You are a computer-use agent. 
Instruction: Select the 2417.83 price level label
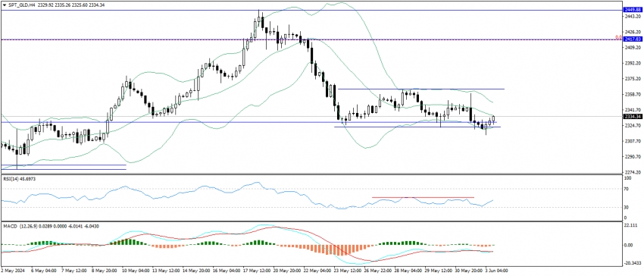pos(630,39)
